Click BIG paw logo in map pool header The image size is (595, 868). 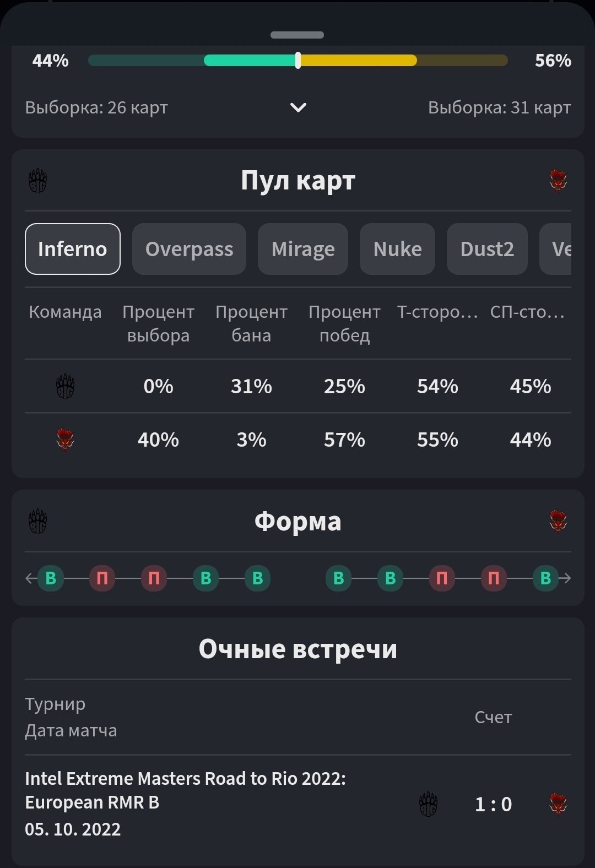(x=37, y=181)
